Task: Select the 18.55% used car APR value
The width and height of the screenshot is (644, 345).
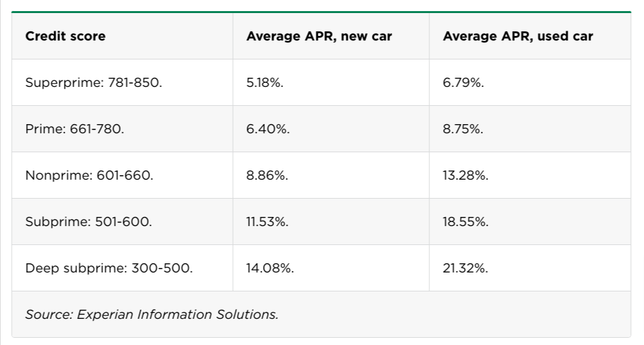Action: (465, 222)
